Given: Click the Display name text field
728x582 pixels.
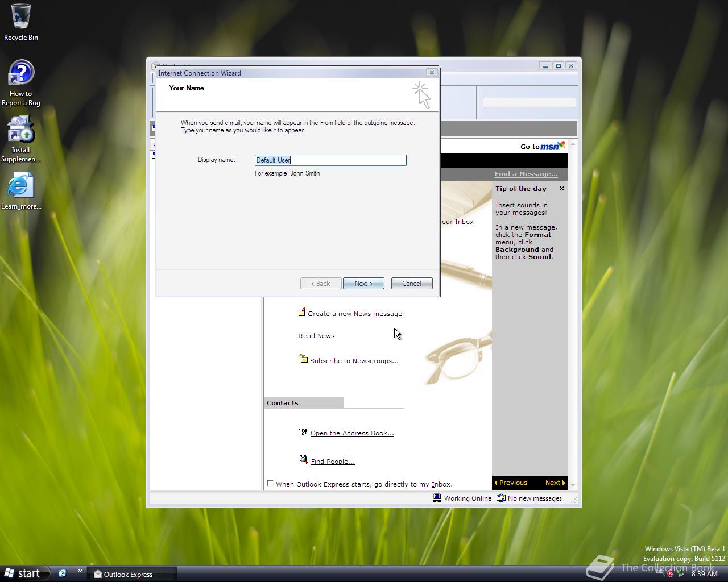Looking at the screenshot, I should point(330,160).
